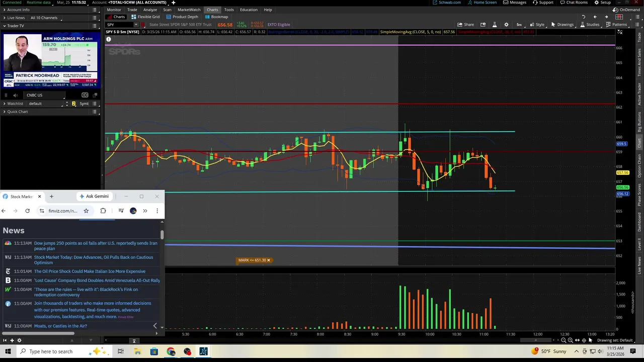The height and width of the screenshot is (362, 644).
Task: Expand the Watchlist panel
Action: 5,104
